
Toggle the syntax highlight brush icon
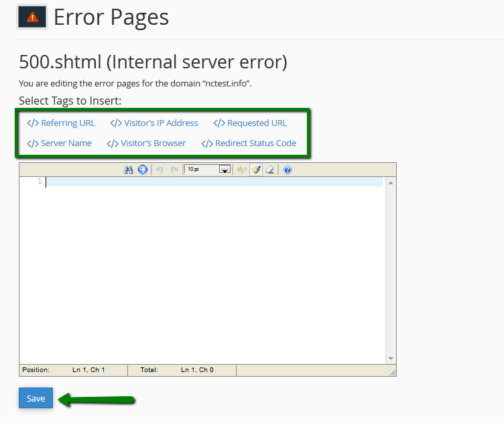tap(256, 170)
